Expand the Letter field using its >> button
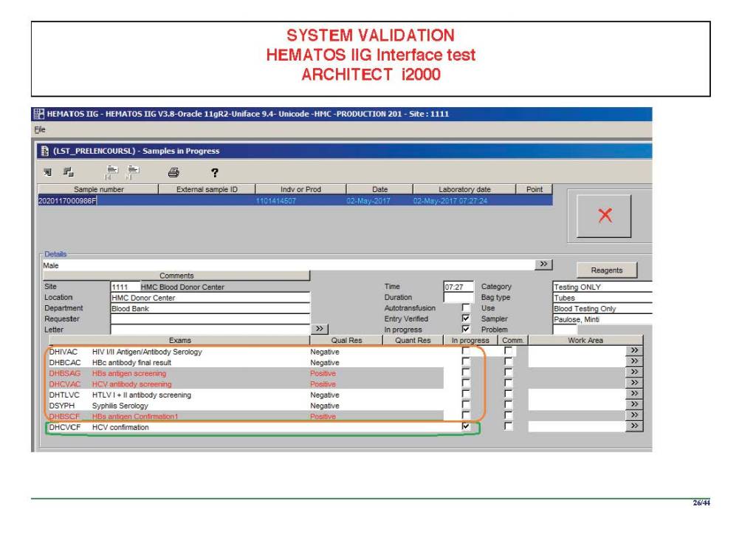This screenshot has height=535, width=756. click(x=320, y=329)
